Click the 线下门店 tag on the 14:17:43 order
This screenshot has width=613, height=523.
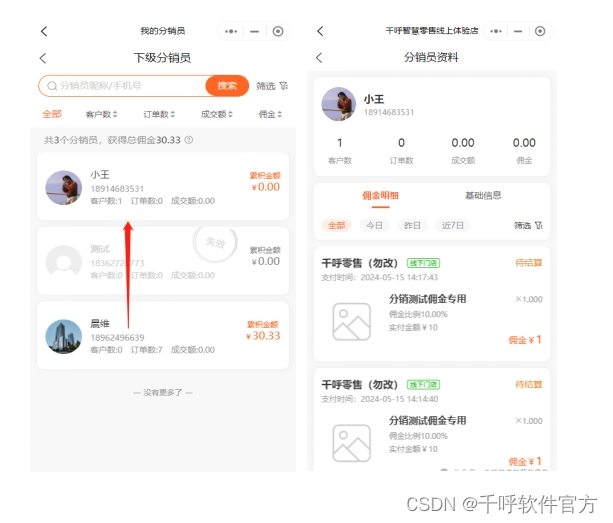coord(423,263)
